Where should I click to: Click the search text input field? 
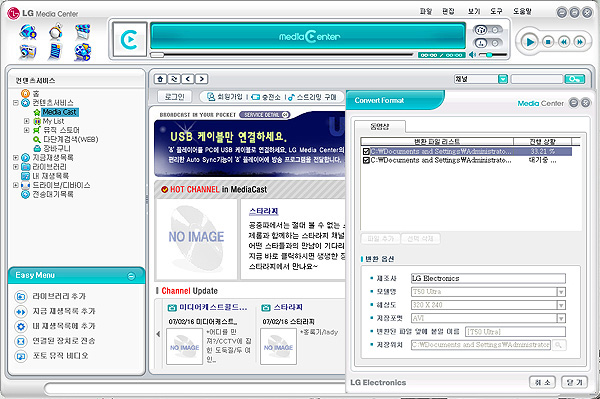(x=537, y=79)
